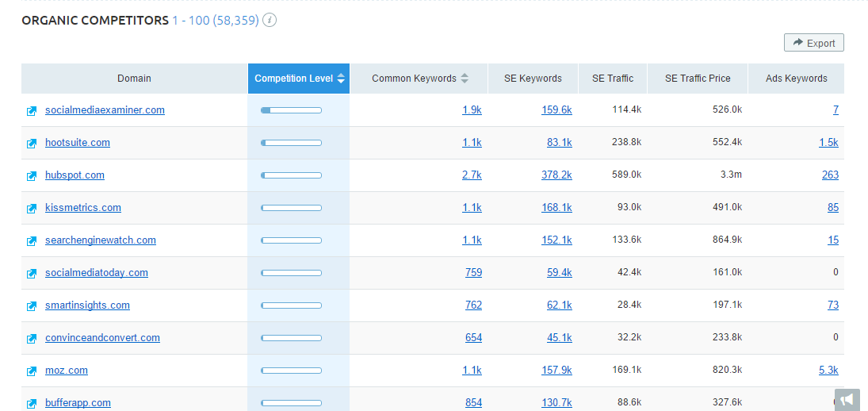This screenshot has height=411, width=868.
Task: Click the Organic Competitors heading
Action: [x=94, y=21]
